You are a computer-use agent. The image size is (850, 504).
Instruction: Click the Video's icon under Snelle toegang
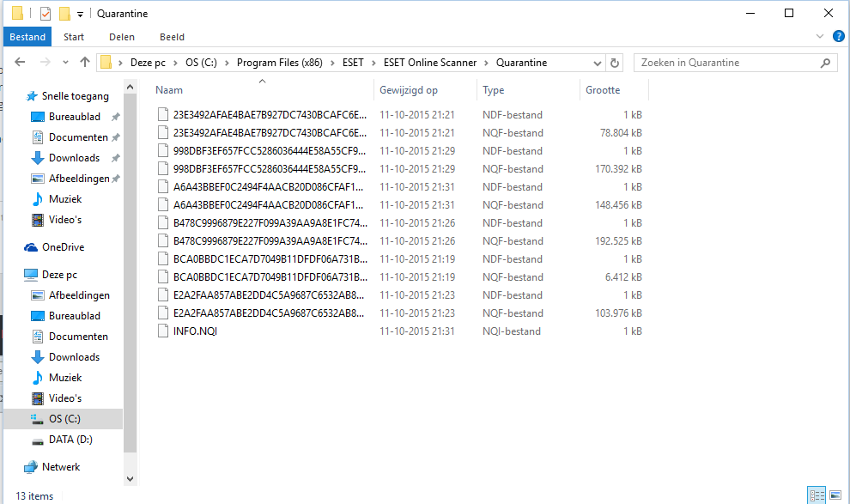tap(38, 220)
